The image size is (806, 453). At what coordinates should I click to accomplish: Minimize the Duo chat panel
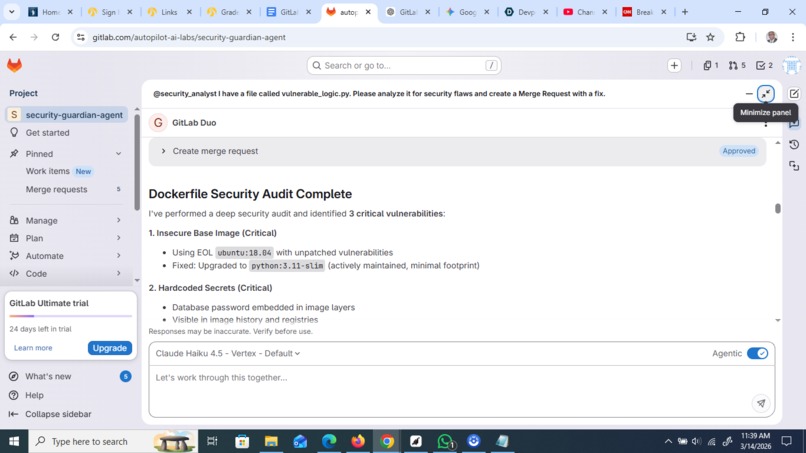click(x=766, y=94)
